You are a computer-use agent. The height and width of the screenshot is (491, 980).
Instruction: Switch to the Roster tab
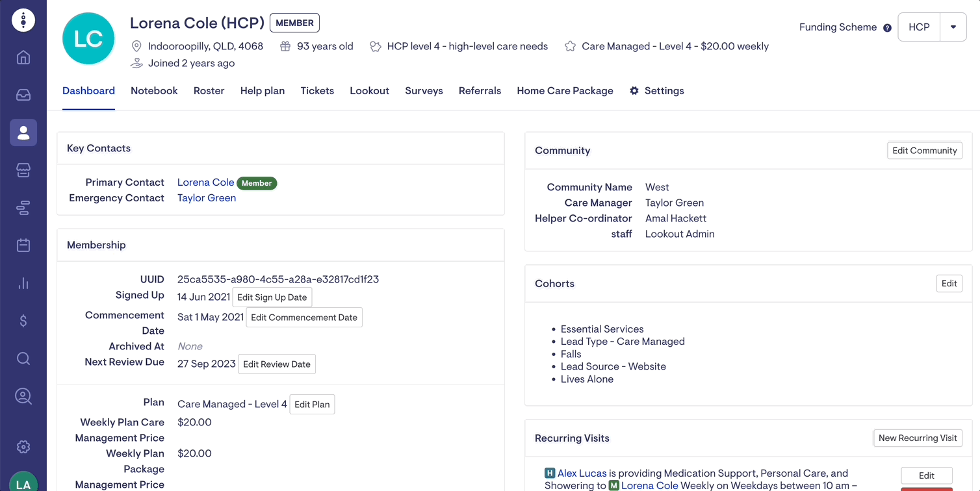click(209, 91)
